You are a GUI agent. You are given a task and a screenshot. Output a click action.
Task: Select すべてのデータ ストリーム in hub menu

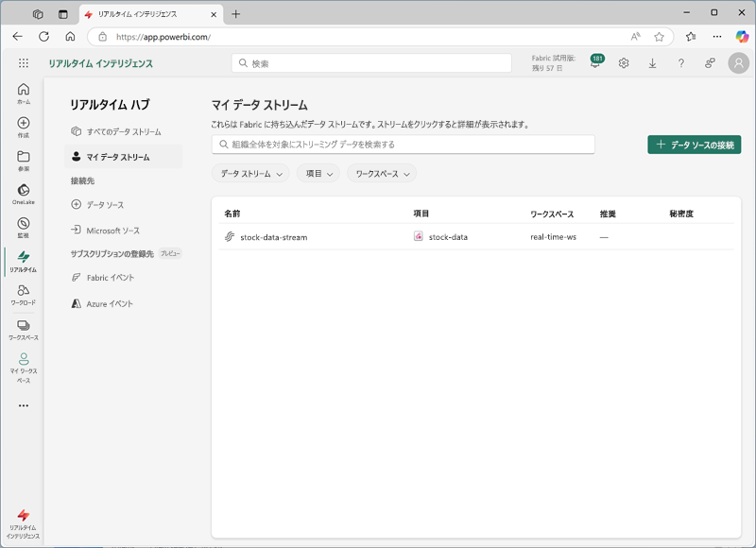click(123, 131)
